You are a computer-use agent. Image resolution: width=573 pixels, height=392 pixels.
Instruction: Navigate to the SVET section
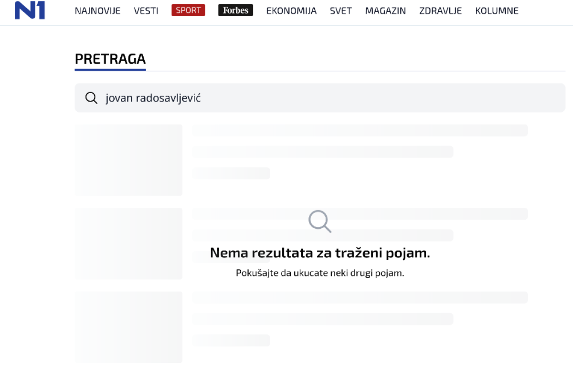click(x=341, y=11)
